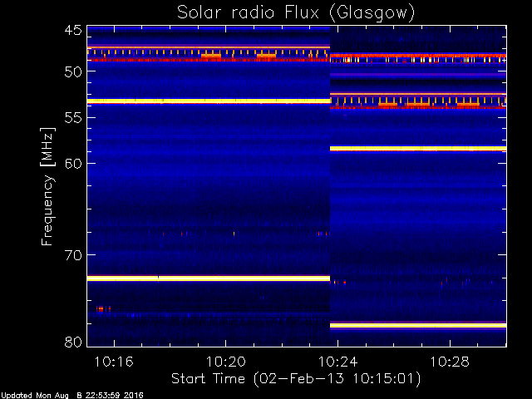Click the 'Start Time (02-Feb-13 10:15:01)' label
The width and height of the screenshot is (532, 399).
(296, 379)
